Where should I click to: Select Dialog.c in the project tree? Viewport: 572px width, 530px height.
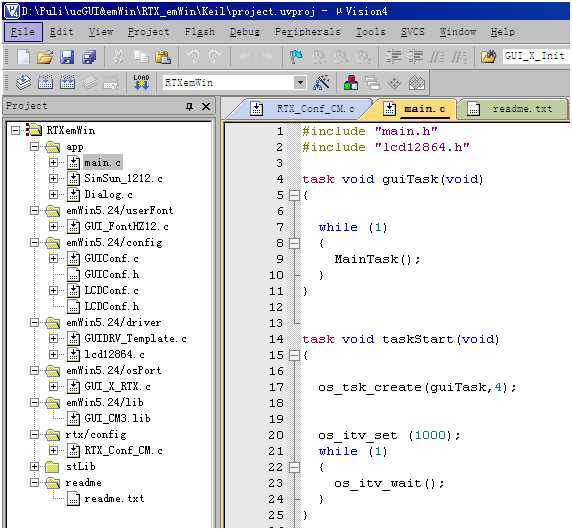point(109,194)
